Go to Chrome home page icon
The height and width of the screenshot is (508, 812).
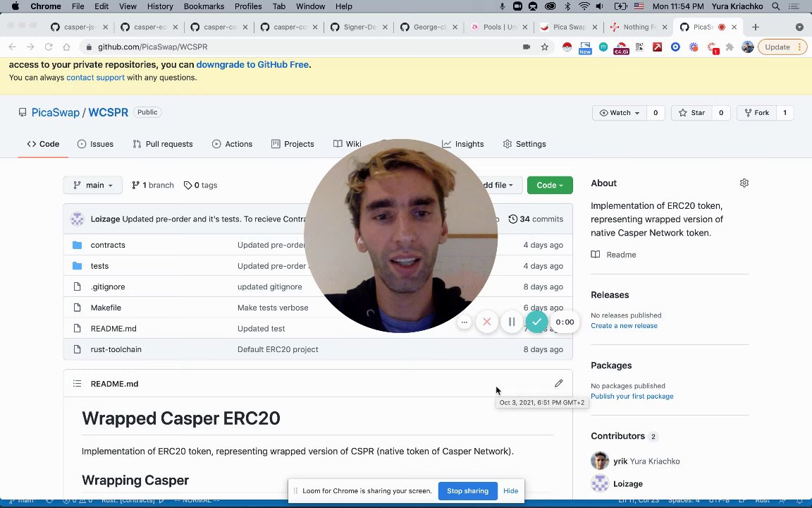[x=66, y=47]
